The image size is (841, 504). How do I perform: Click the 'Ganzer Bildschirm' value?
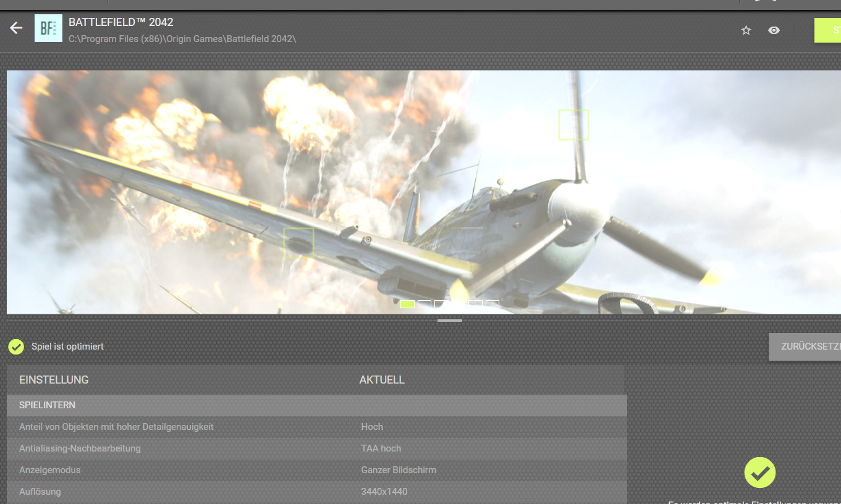pyautogui.click(x=399, y=470)
